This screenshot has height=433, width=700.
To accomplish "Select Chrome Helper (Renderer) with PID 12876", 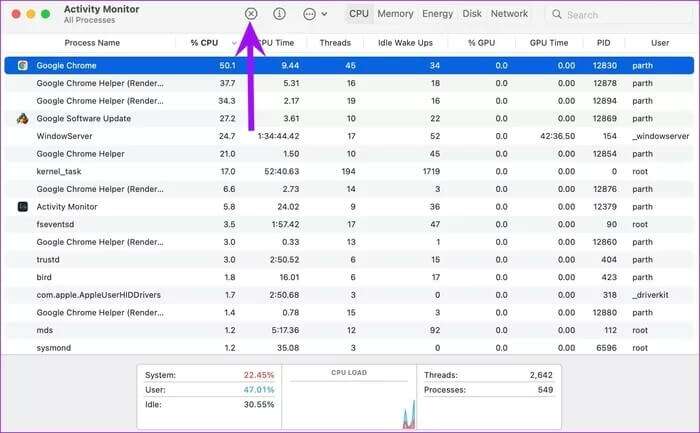I will [x=349, y=189].
